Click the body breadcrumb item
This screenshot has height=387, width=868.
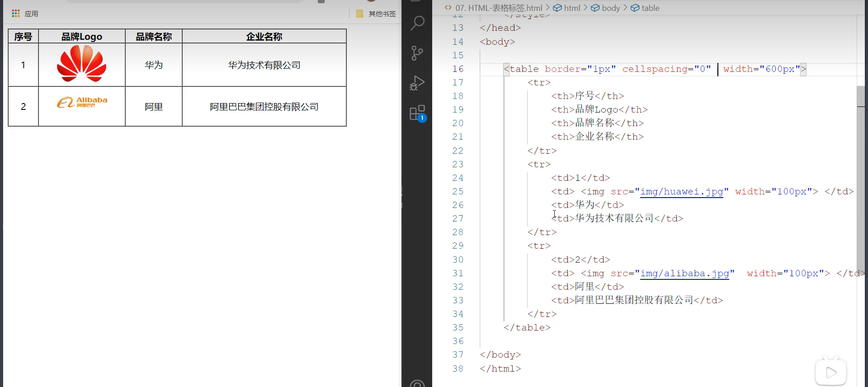tap(606, 8)
